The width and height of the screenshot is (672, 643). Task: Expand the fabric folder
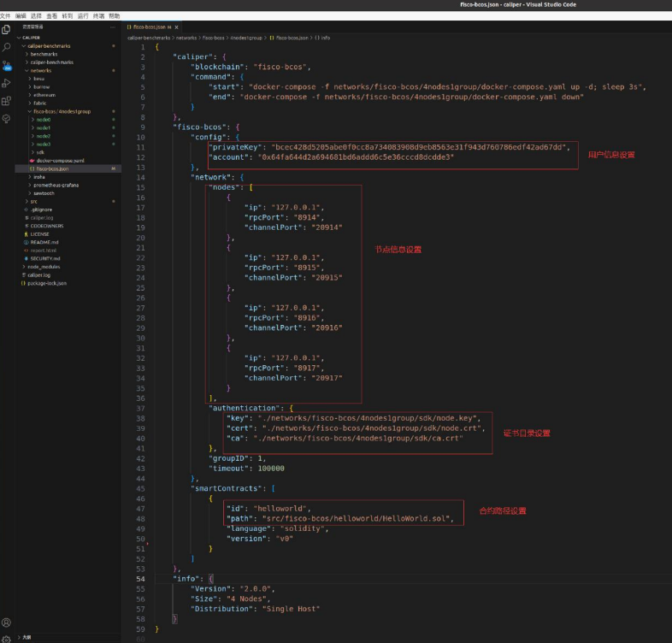[x=30, y=103]
